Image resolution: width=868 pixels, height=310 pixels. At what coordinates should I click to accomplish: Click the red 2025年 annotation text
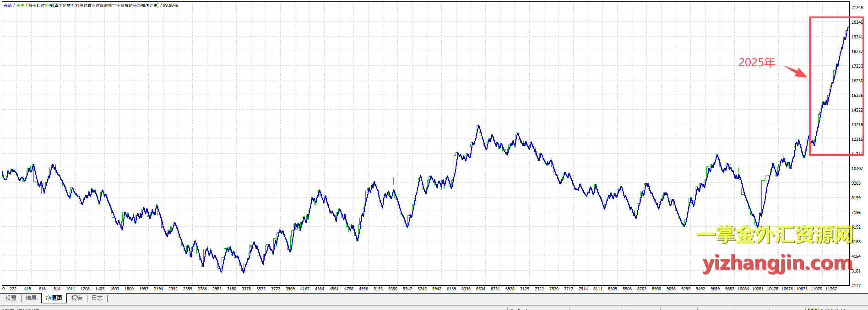pos(756,63)
